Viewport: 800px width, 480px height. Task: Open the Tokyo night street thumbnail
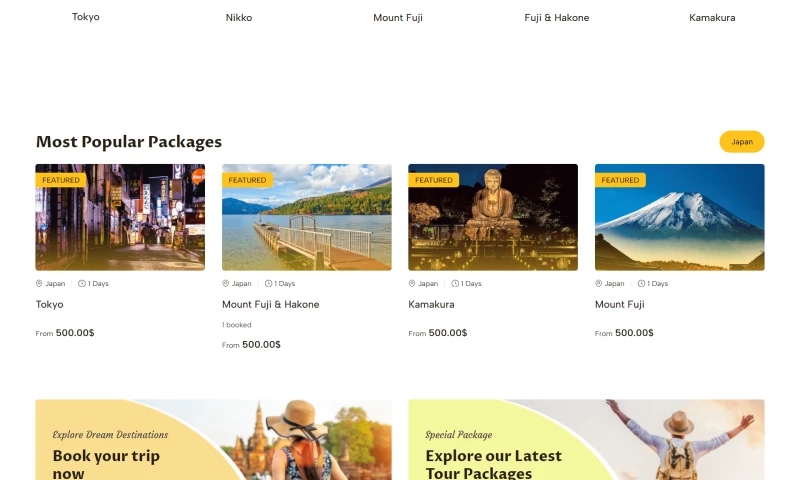click(120, 217)
